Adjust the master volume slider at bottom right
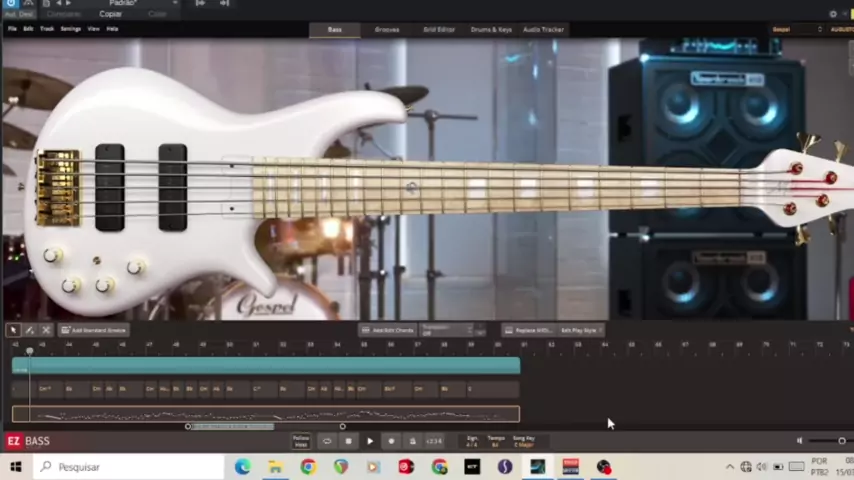The height and width of the screenshot is (480, 854). tap(841, 441)
